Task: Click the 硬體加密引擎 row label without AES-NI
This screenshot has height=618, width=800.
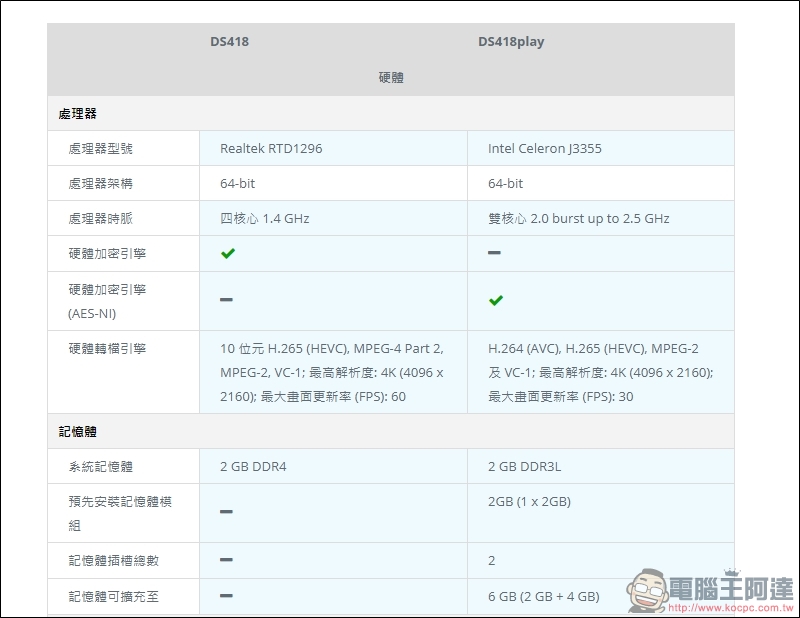Action: tap(107, 254)
